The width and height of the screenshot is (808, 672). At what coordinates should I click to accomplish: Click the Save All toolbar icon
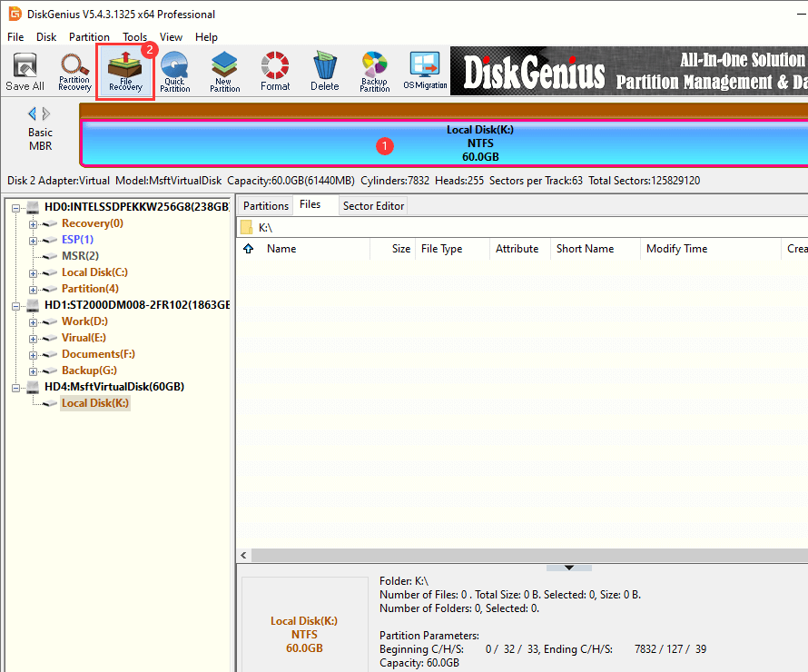[25, 72]
